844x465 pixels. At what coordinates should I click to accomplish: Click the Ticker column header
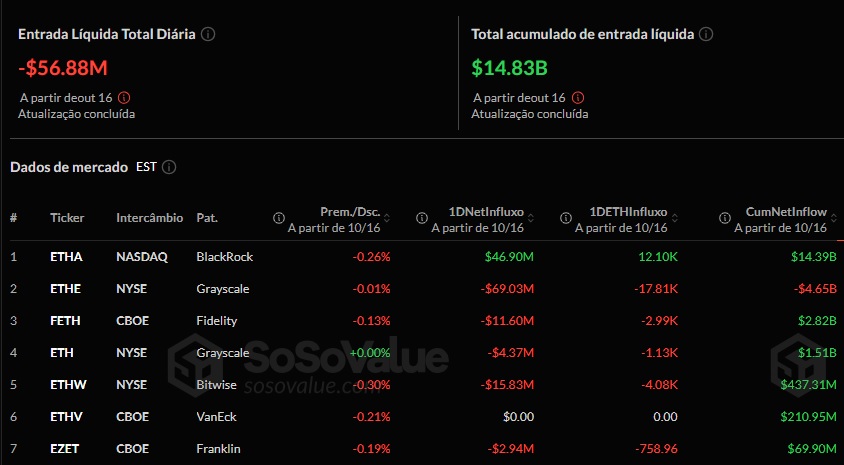coord(67,218)
